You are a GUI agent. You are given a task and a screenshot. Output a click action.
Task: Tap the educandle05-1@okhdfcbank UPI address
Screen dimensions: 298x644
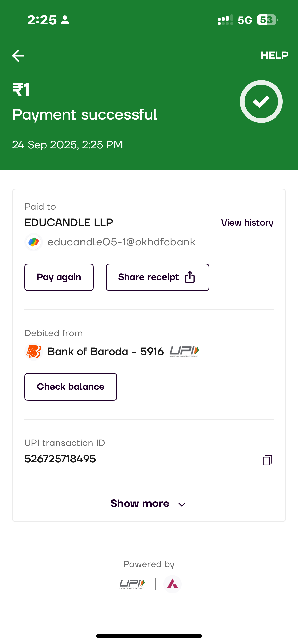121,242
